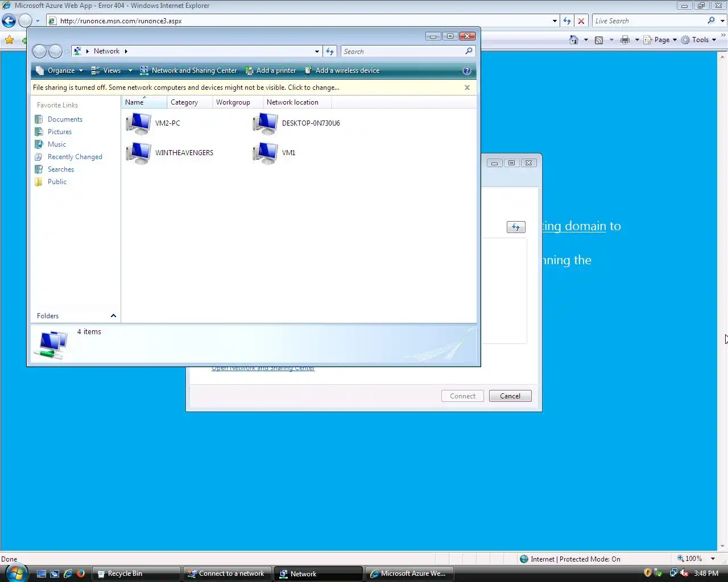Select the VM1 computer icon
The width and height of the screenshot is (728, 582).
click(x=265, y=153)
